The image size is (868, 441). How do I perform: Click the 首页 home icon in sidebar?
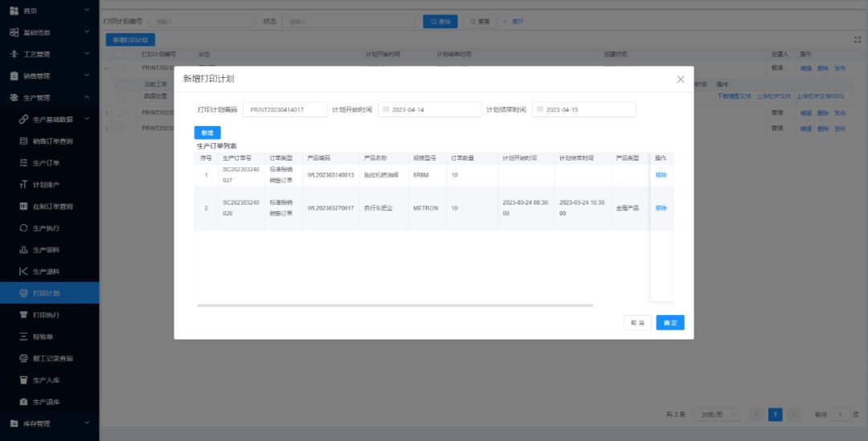(x=14, y=10)
